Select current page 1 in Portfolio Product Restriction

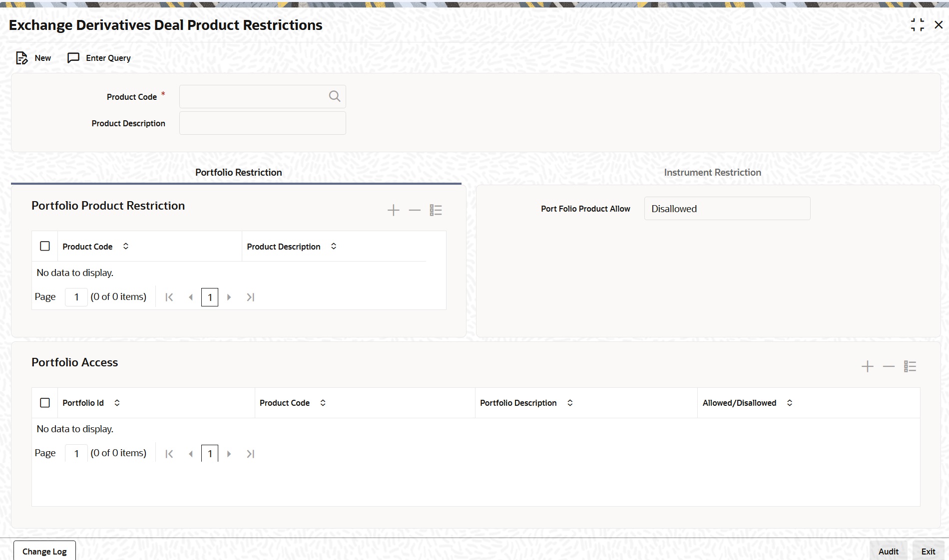coord(210,297)
